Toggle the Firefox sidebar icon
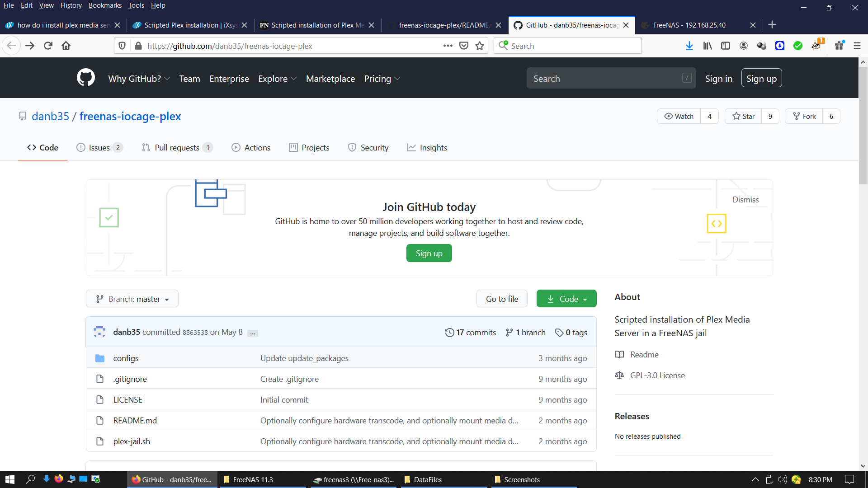Image resolution: width=868 pixels, height=488 pixels. pyautogui.click(x=726, y=46)
